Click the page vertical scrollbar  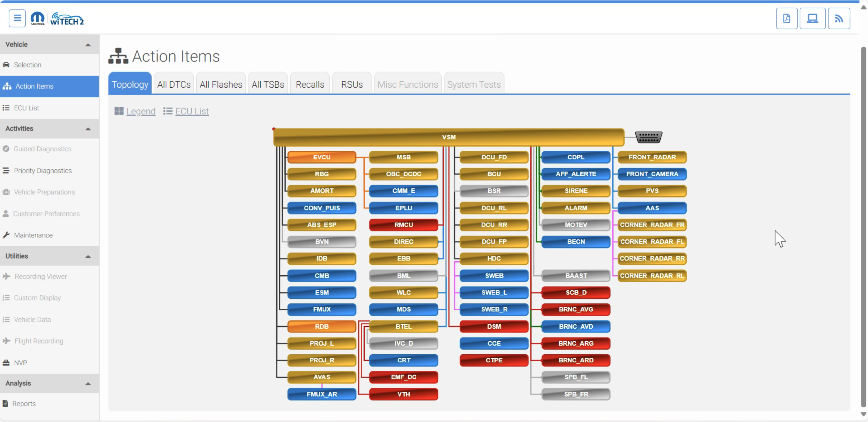(863, 227)
